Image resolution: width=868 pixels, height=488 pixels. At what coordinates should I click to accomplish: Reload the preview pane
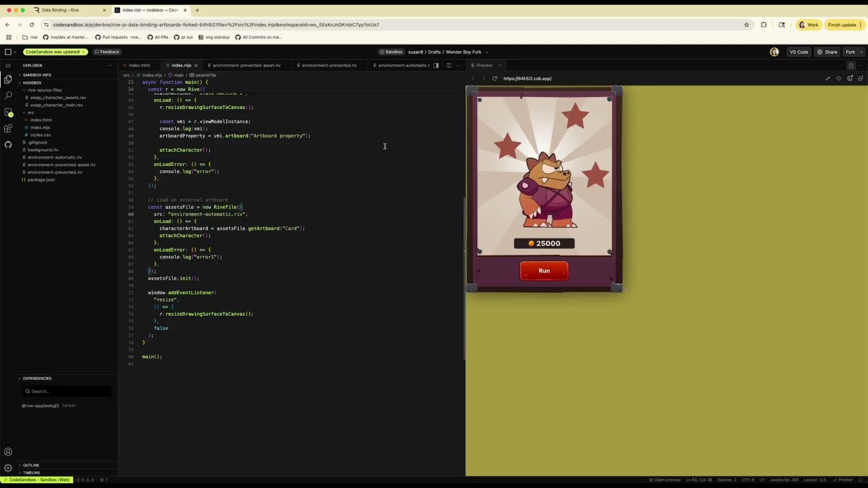494,79
